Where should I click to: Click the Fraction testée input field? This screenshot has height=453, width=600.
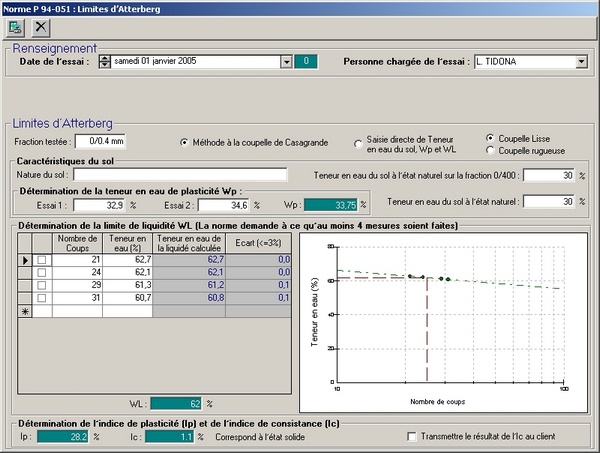pos(101,141)
